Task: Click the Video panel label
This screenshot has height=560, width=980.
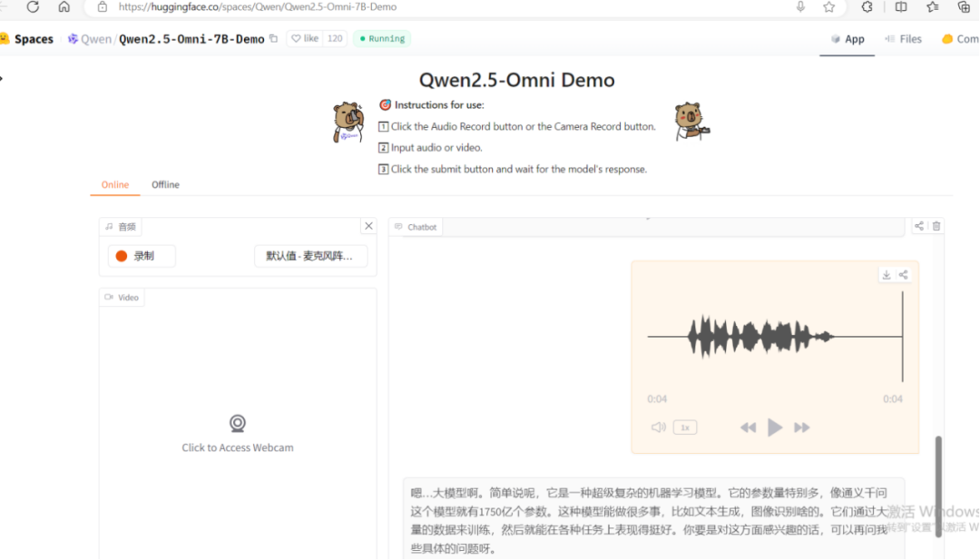Action: tap(122, 298)
